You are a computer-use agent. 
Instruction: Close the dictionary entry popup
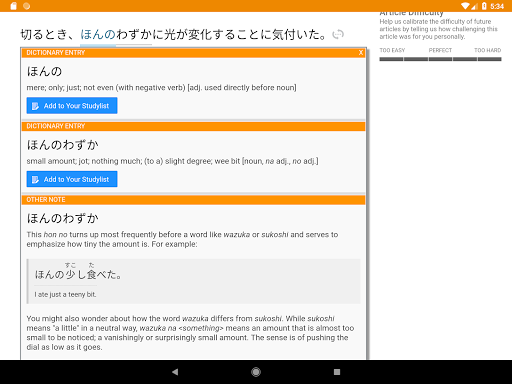click(361, 53)
